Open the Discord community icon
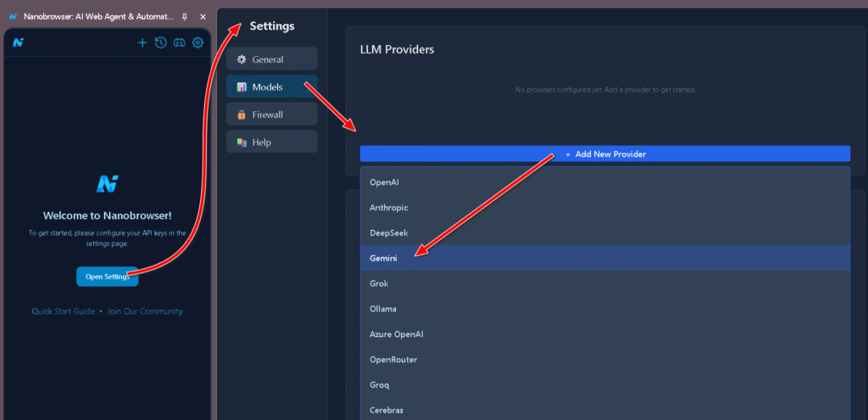868x420 pixels. [180, 42]
